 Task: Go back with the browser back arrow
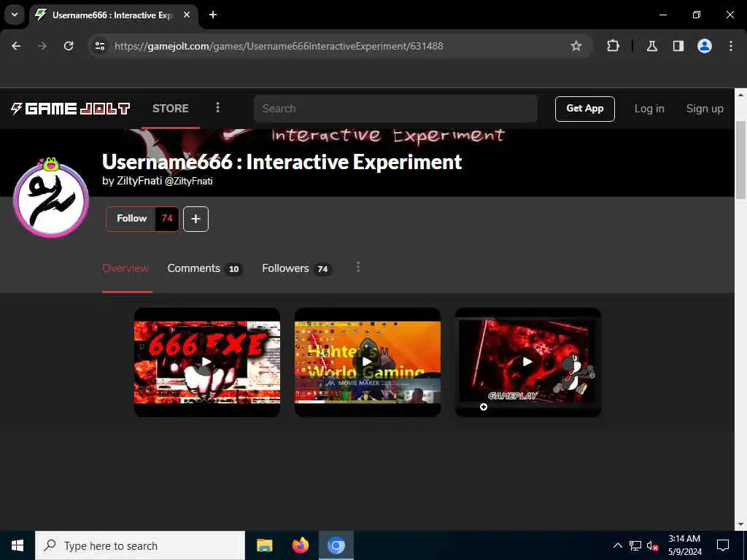[16, 46]
